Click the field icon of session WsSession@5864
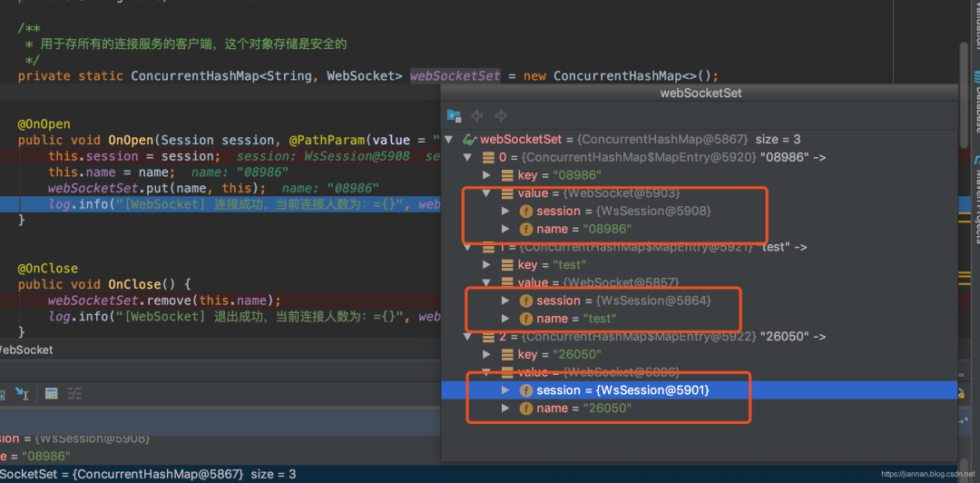980x483 pixels. click(525, 301)
